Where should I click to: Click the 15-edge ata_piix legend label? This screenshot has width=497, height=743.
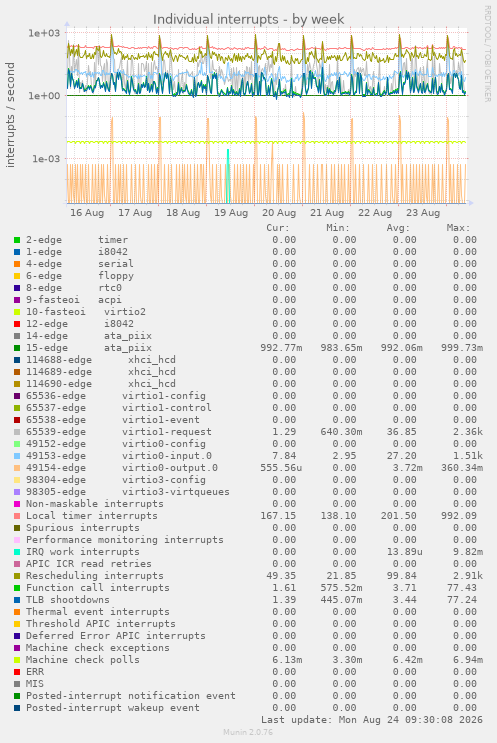tap(89, 348)
